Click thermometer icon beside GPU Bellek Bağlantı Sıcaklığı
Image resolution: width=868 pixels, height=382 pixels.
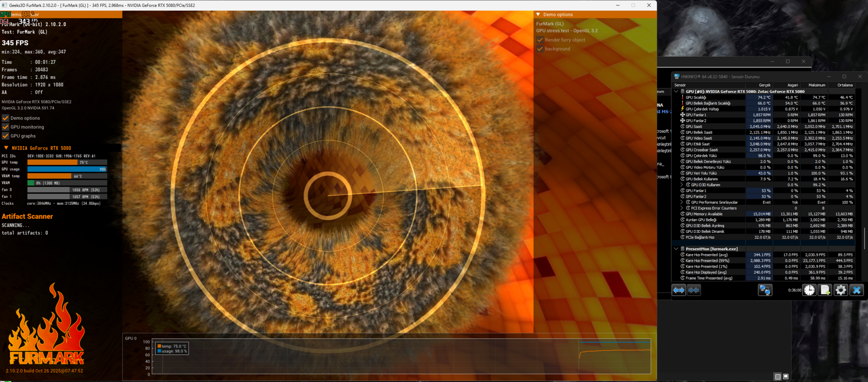(683, 103)
